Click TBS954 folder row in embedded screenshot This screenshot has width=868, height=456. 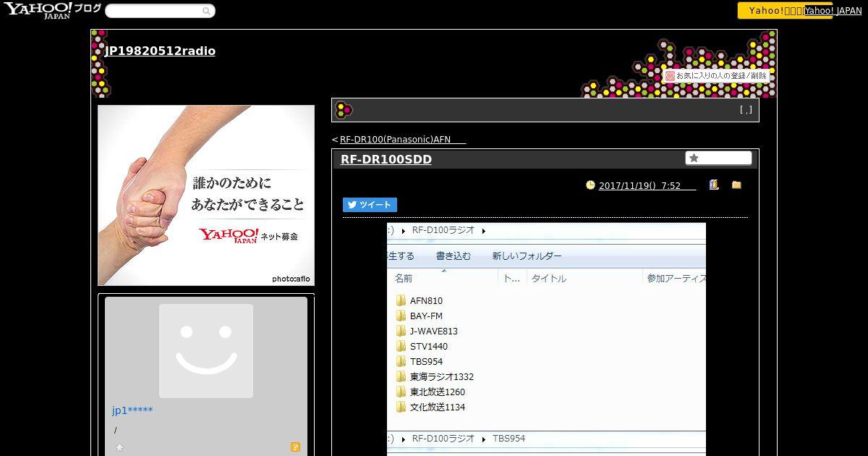tap(420, 362)
